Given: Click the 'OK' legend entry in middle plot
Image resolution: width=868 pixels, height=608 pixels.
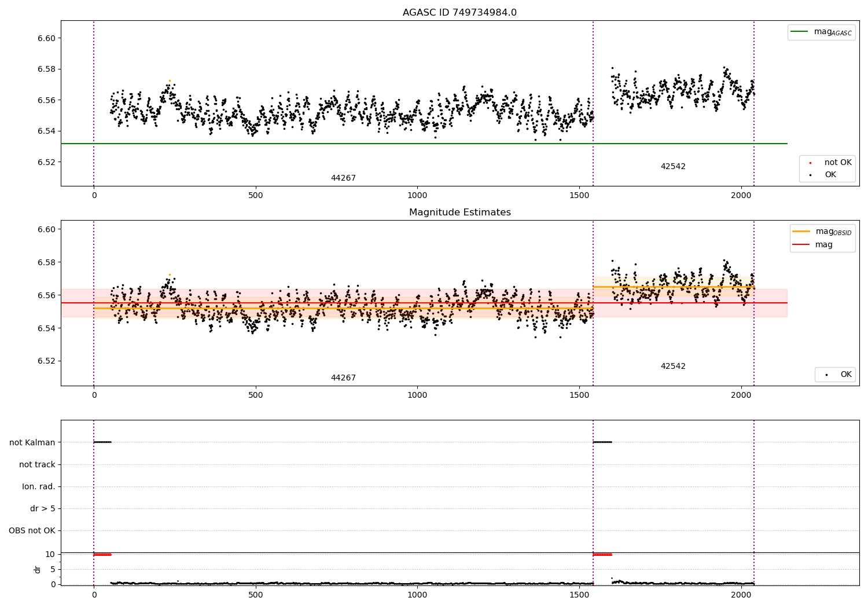Looking at the screenshot, I should pos(838,375).
